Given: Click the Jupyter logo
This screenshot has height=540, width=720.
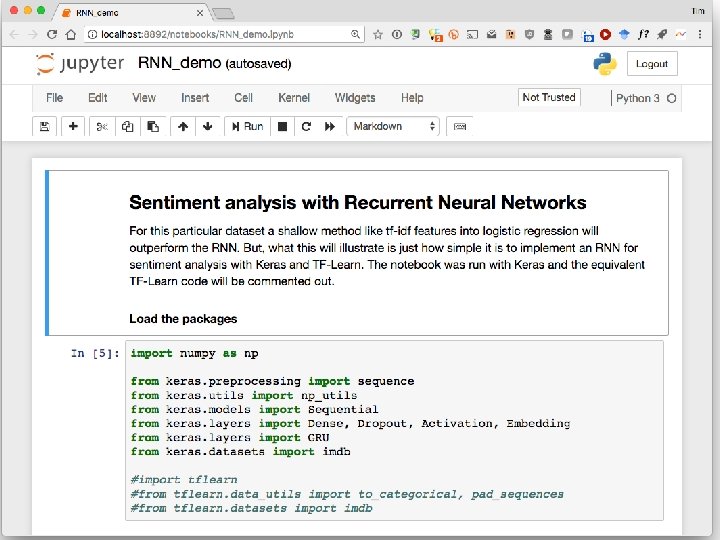Looking at the screenshot, I should pyautogui.click(x=80, y=63).
